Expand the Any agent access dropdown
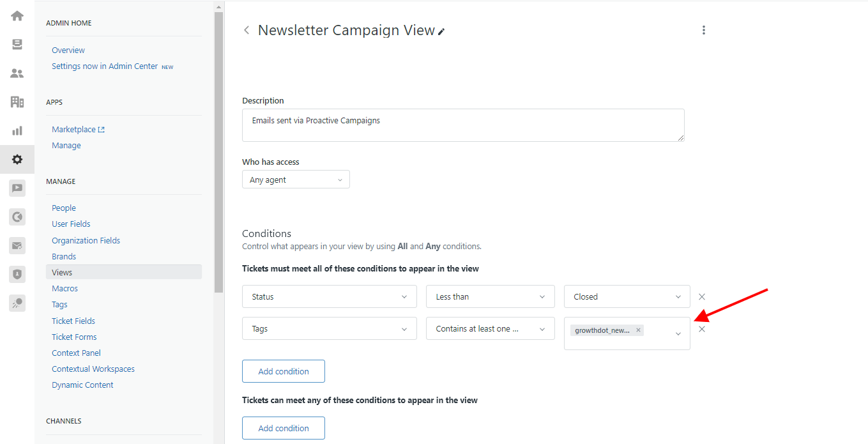868x444 pixels. click(296, 180)
